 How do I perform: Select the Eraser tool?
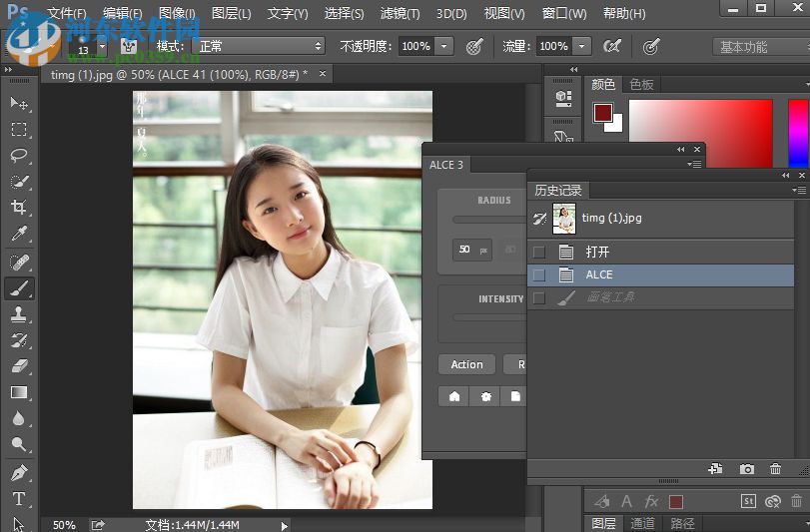19,366
